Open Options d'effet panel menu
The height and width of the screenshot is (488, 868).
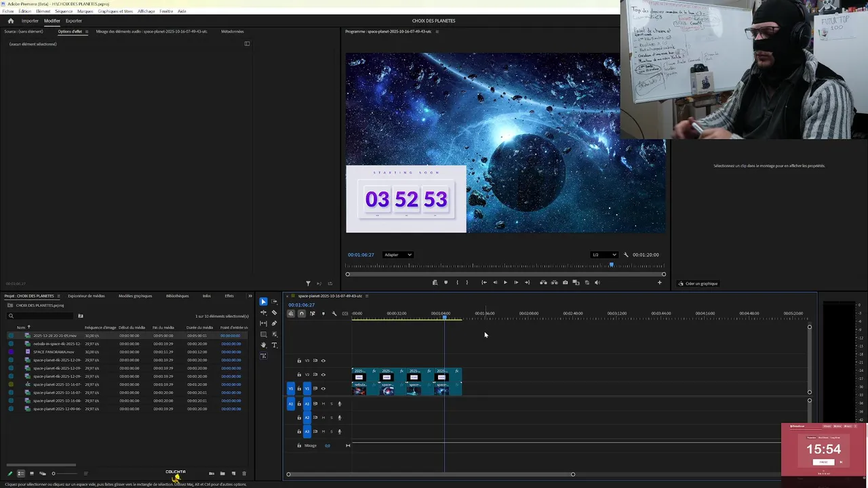86,32
